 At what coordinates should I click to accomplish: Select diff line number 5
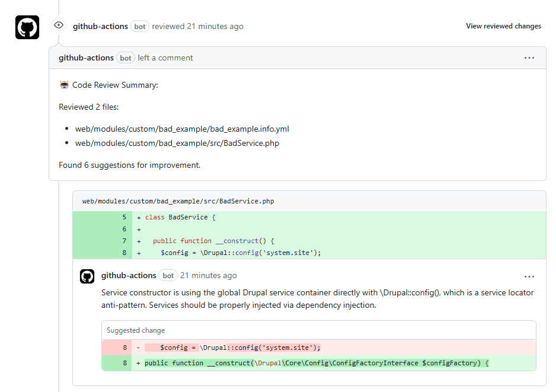coord(124,217)
